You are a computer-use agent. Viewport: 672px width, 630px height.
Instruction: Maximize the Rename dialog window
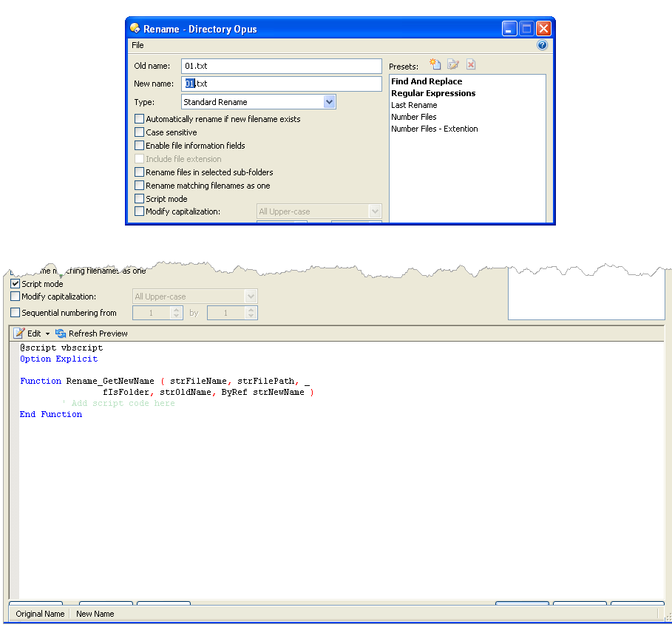click(526, 29)
